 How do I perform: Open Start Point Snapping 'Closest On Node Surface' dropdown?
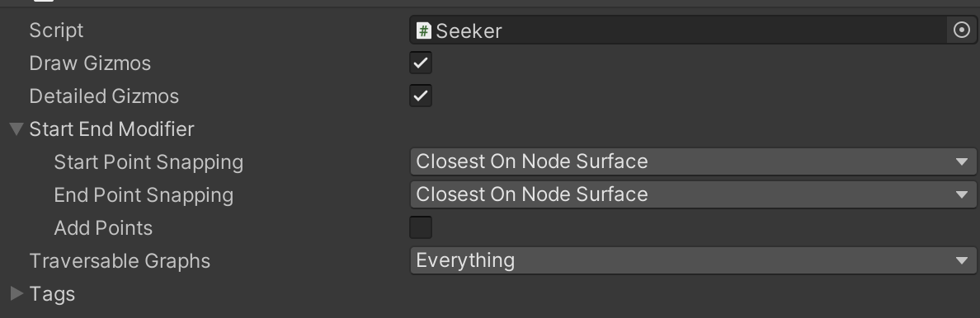pyautogui.click(x=693, y=161)
